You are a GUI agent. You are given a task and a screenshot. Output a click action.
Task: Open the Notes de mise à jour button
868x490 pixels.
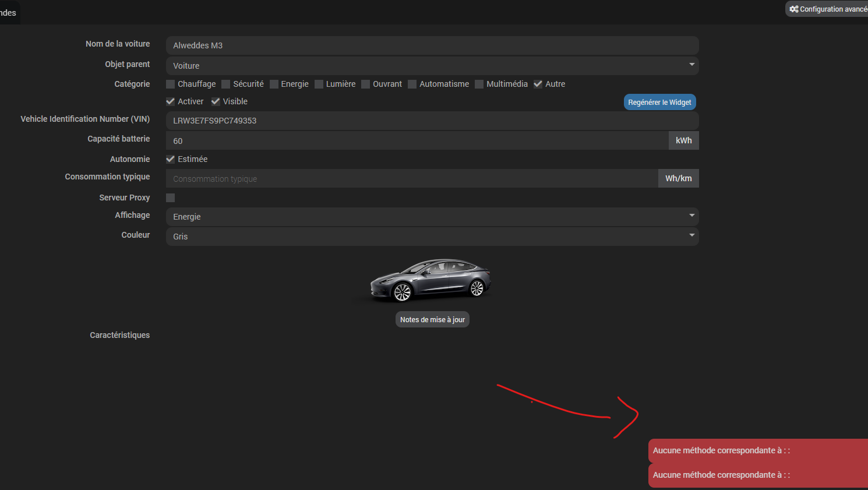click(x=432, y=320)
